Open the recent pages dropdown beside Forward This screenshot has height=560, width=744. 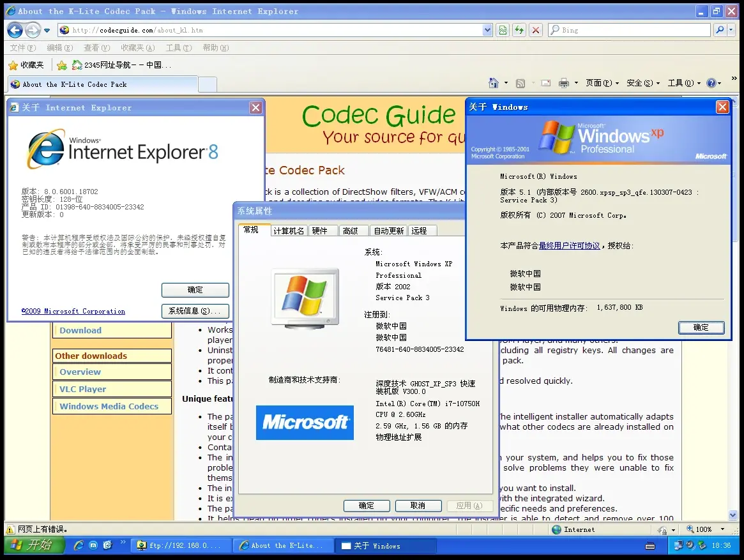pyautogui.click(x=47, y=31)
